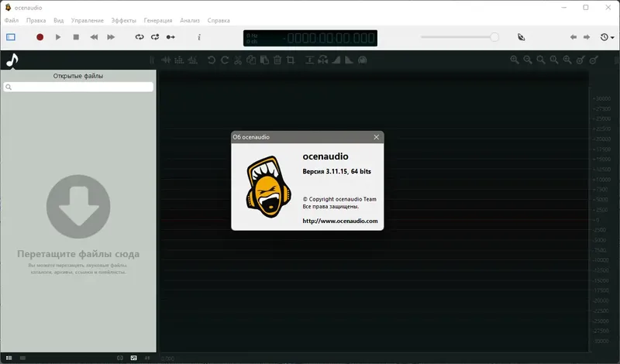The image size is (620, 364).
Task: Toggle loop playback icon
Action: (x=139, y=37)
